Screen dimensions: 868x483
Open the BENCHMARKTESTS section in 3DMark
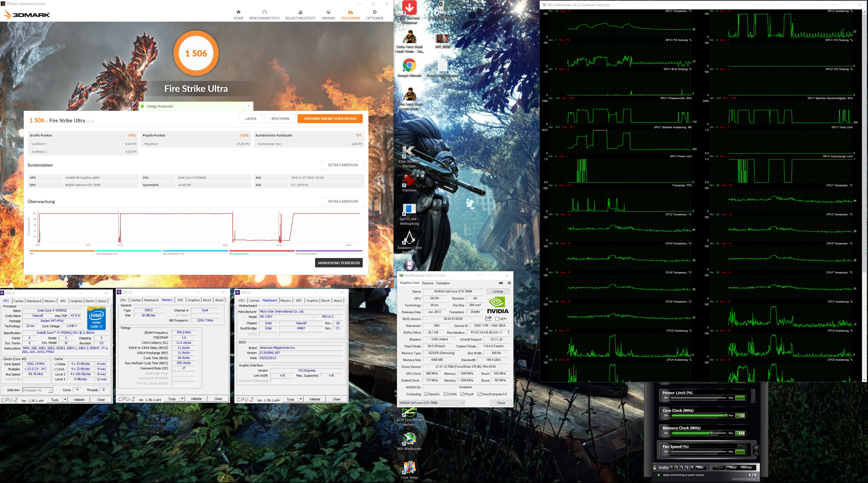[x=264, y=15]
